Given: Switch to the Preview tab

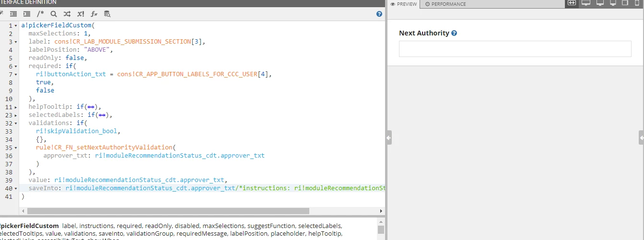Looking at the screenshot, I should pyautogui.click(x=403, y=4).
